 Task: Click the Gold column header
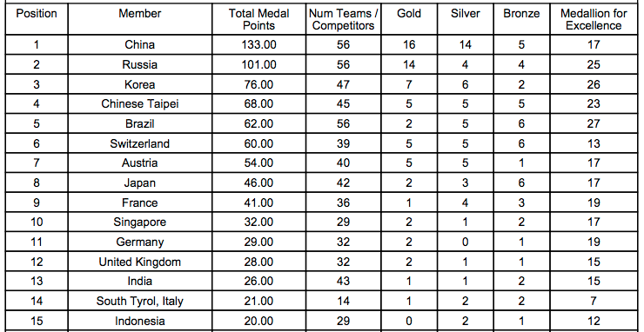(409, 14)
